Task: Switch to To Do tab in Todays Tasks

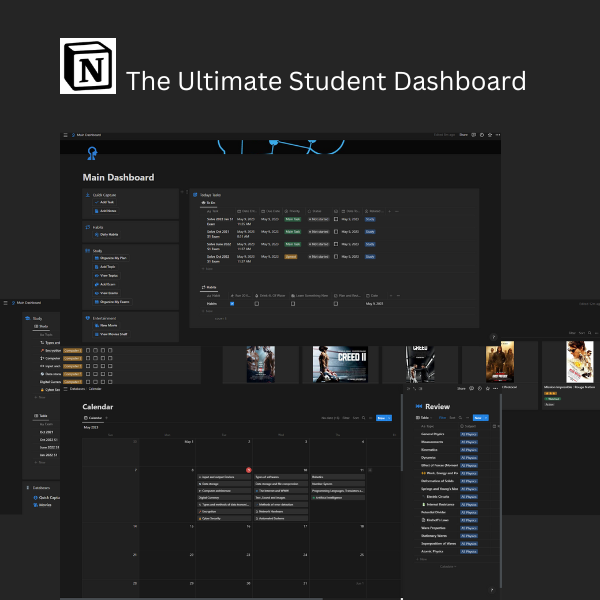Action: (209, 202)
